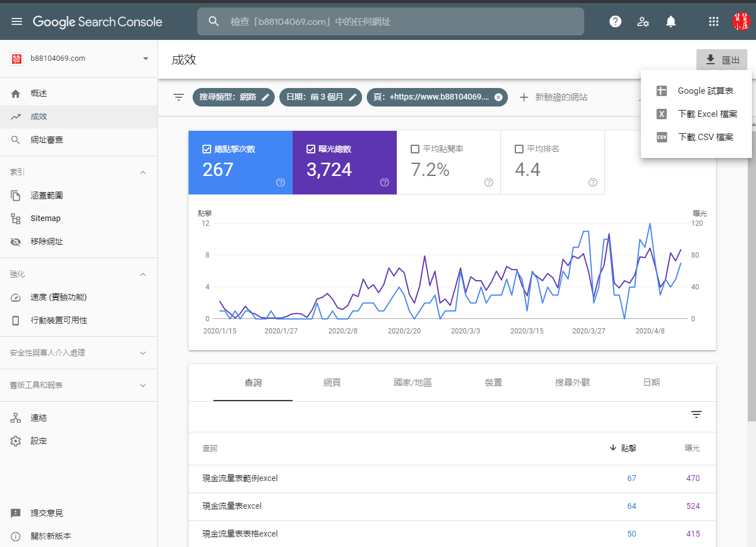Open help for average CTR card
Viewport: 756px width, 547px height.
pyautogui.click(x=489, y=182)
